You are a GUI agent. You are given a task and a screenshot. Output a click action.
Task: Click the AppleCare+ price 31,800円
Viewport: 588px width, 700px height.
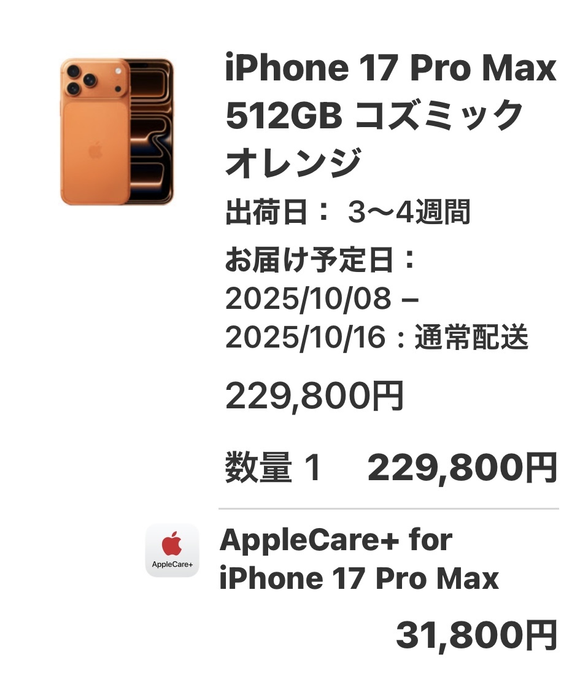(476, 636)
